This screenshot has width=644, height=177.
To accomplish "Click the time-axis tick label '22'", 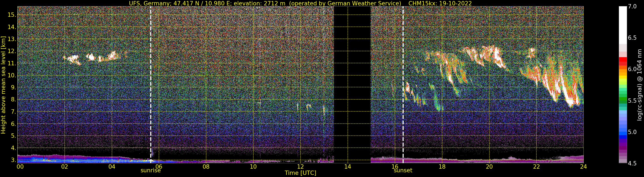I will pyautogui.click(x=536, y=166).
